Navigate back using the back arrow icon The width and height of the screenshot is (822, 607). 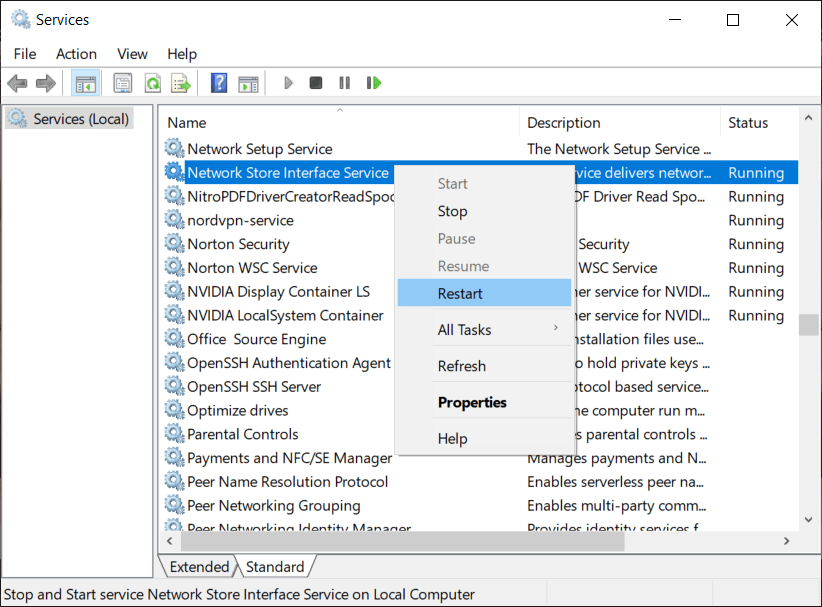[17, 82]
